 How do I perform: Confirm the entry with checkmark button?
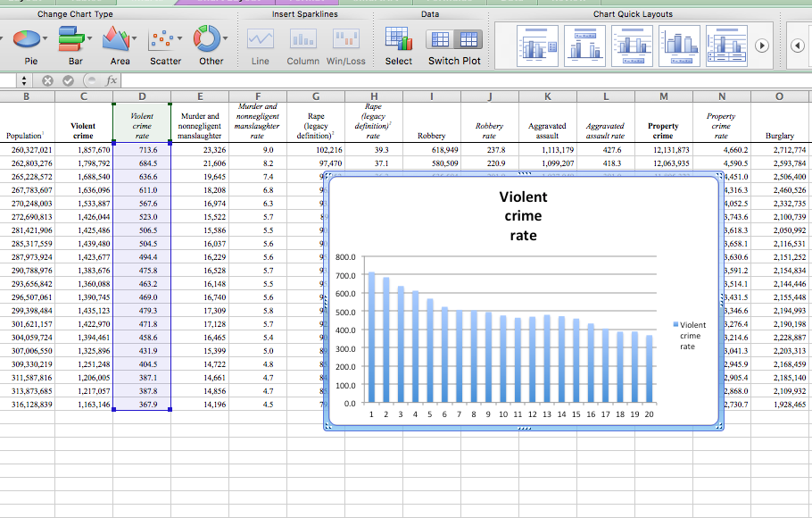pos(67,80)
